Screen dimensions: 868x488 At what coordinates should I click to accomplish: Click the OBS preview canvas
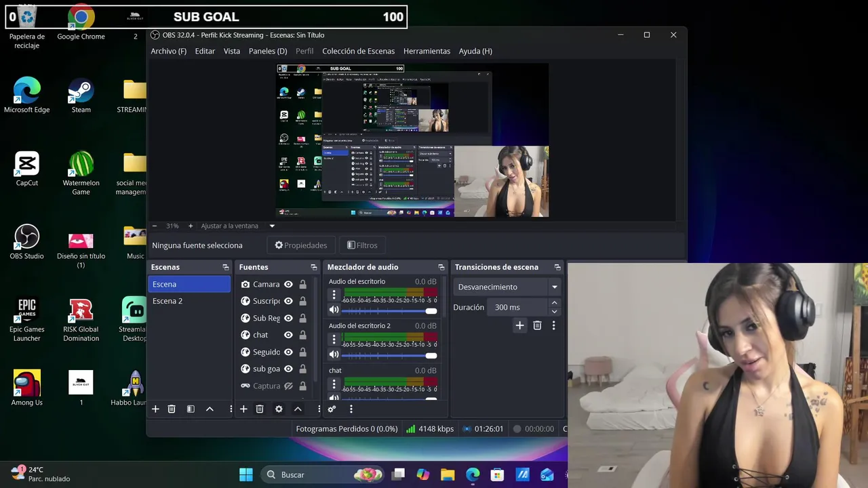point(413,141)
